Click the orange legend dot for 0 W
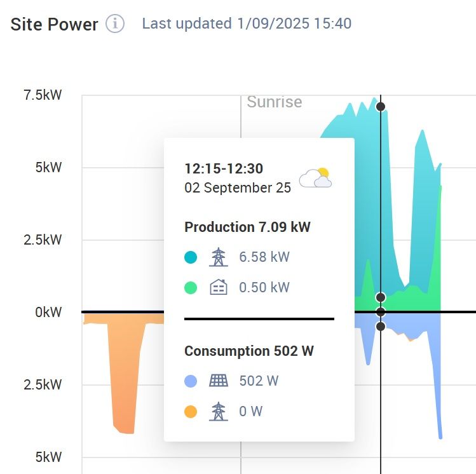This screenshot has width=476, height=474. (191, 412)
